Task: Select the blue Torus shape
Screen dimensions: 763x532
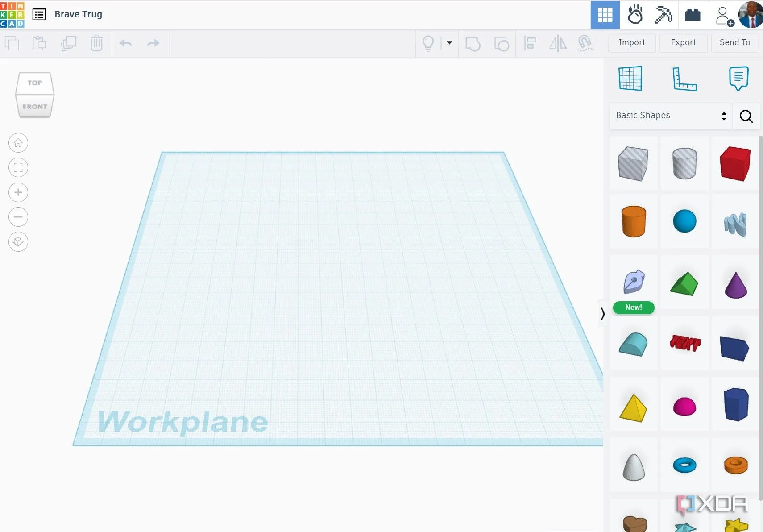Action: pyautogui.click(x=684, y=465)
